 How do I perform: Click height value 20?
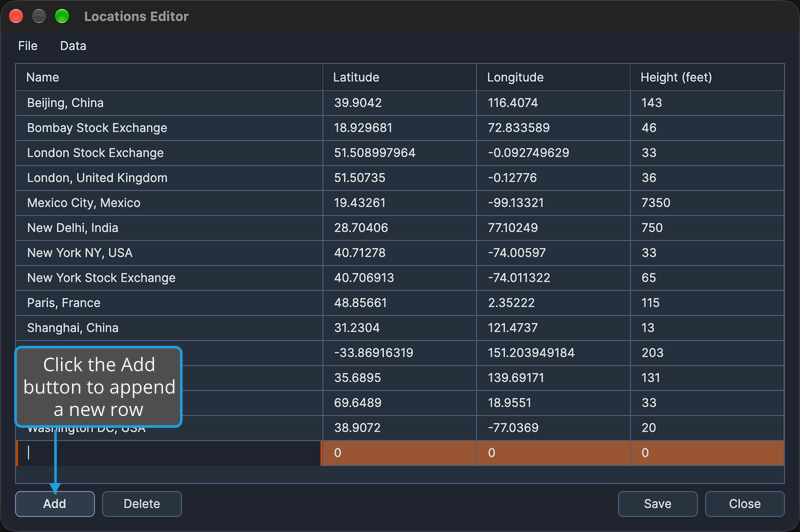(x=648, y=428)
